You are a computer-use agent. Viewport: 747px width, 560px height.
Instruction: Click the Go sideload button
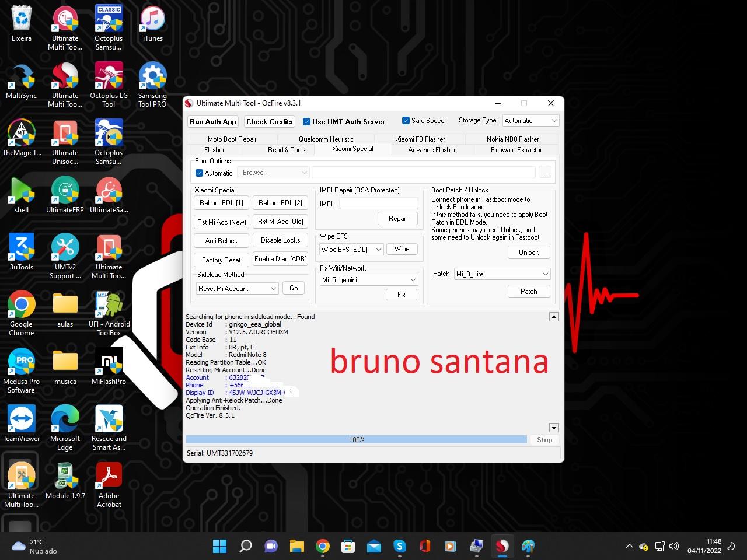294,288
